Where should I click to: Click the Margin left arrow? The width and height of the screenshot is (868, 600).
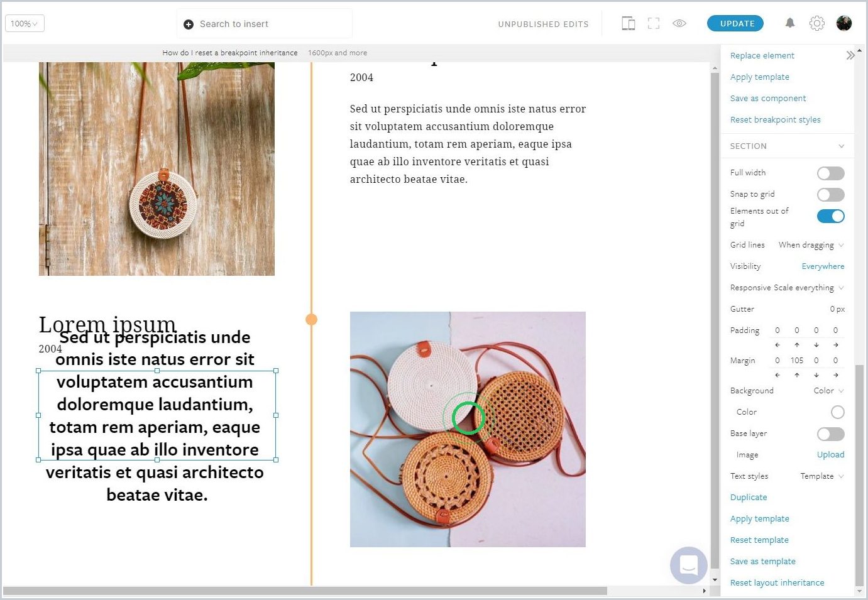[777, 375]
